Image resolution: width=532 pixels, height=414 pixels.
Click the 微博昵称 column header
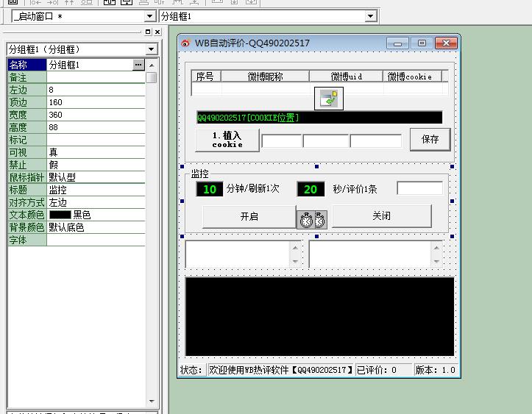[x=265, y=76]
